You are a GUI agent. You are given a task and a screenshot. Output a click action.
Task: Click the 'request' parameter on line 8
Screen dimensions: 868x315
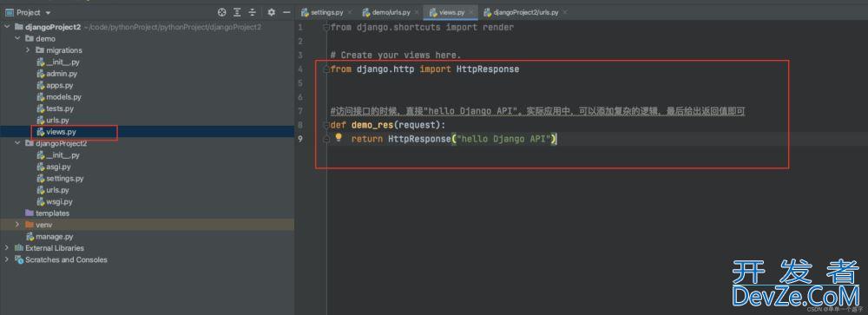pos(417,125)
